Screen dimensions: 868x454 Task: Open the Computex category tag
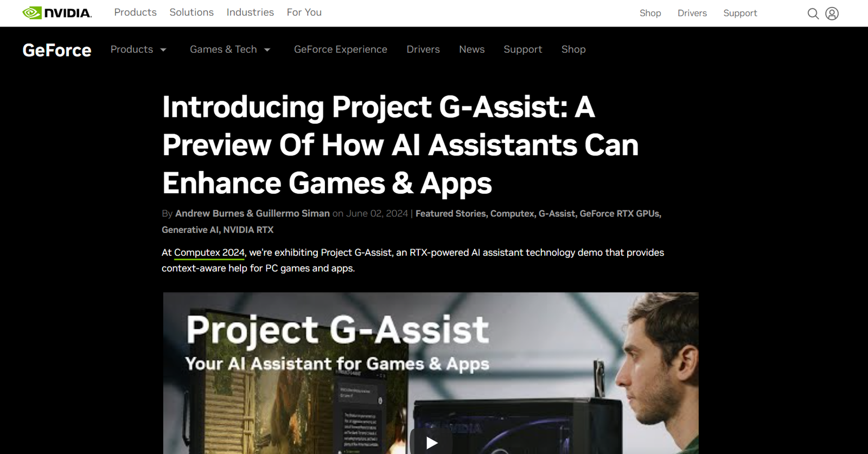click(x=513, y=213)
